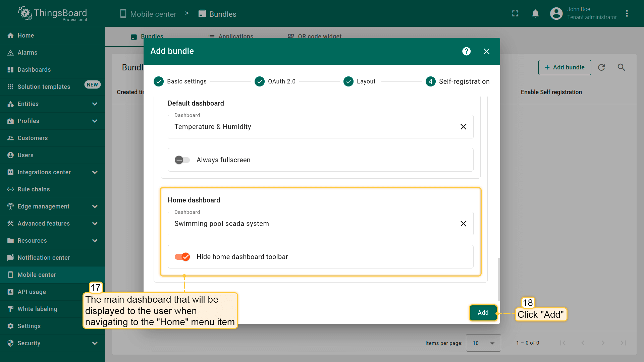Screen dimensions: 644x362
Task: Enable Always fullscreen switch
Action: coord(182,160)
